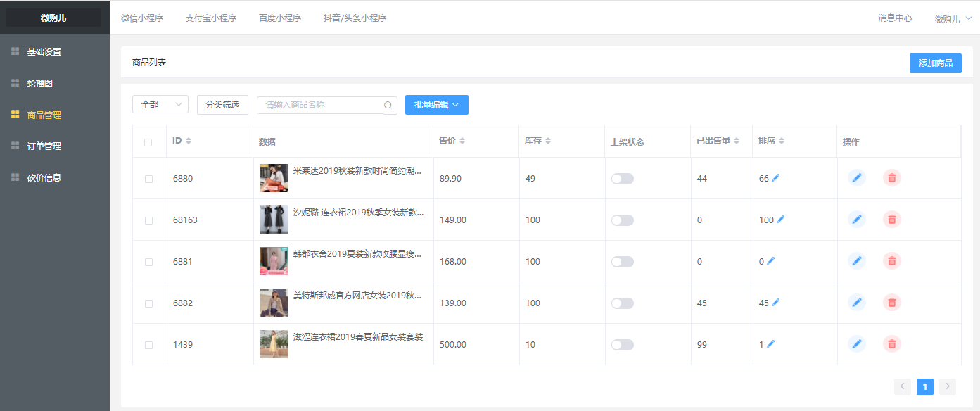Open 基础设置 in the sidebar
This screenshot has width=980, height=411.
[55, 51]
